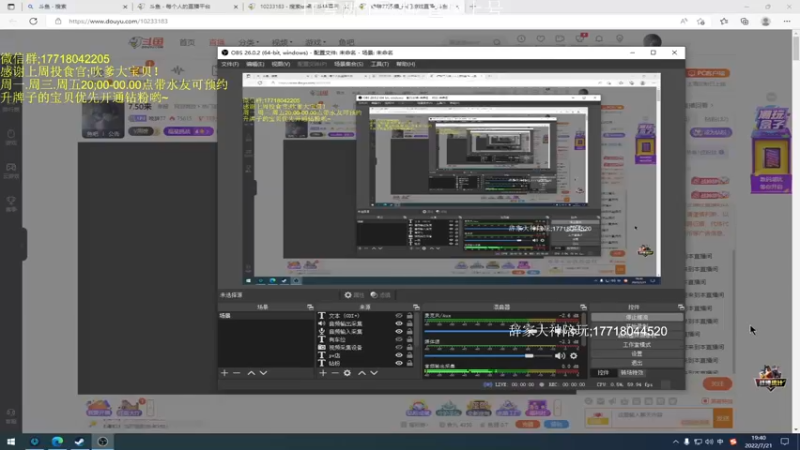Open Edge favorites star icon
The height and width of the screenshot is (450, 800).
(724, 21)
